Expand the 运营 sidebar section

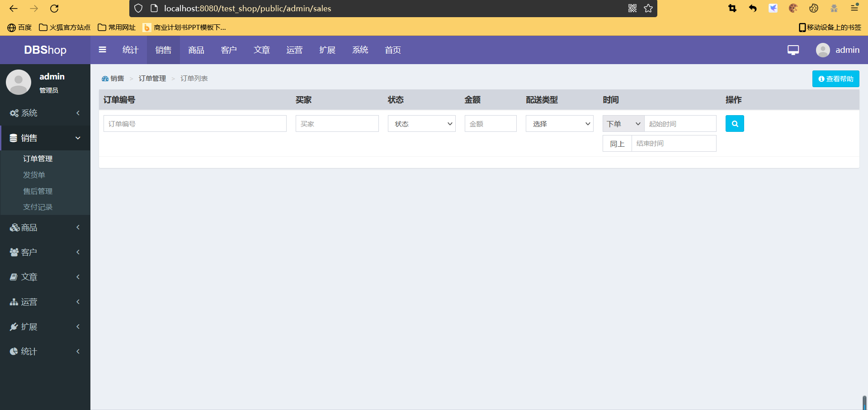pos(45,302)
